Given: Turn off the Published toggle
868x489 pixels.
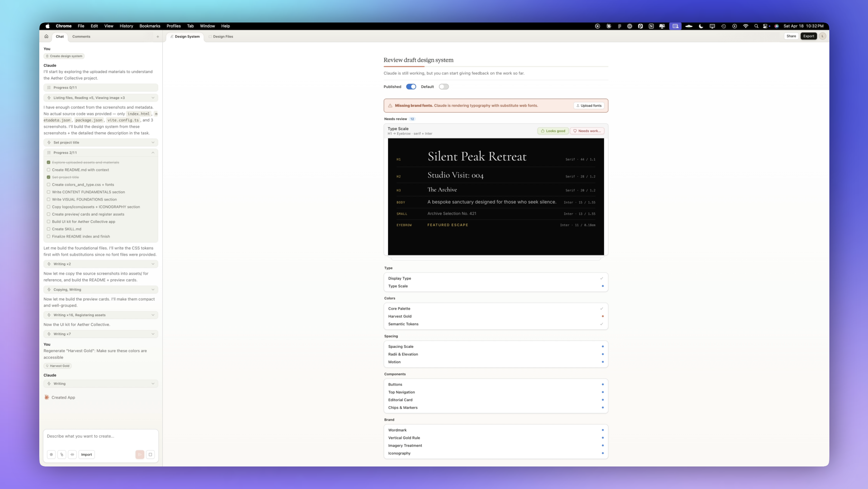Looking at the screenshot, I should click(411, 87).
